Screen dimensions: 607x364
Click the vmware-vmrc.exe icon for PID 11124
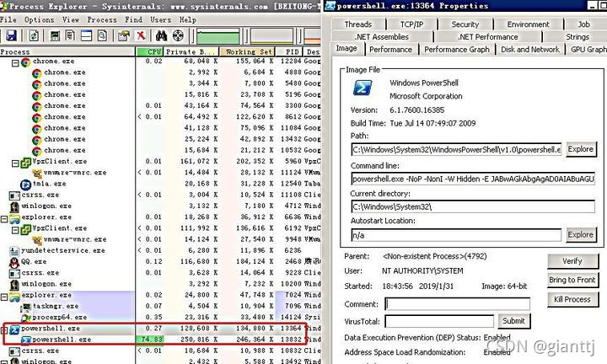click(37, 174)
